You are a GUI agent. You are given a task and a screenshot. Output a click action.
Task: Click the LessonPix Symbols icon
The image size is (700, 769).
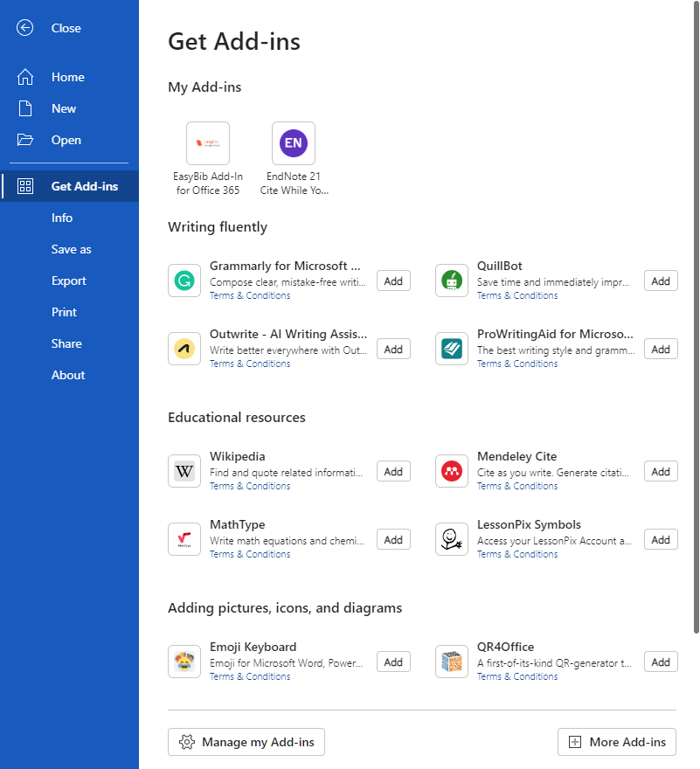point(452,539)
